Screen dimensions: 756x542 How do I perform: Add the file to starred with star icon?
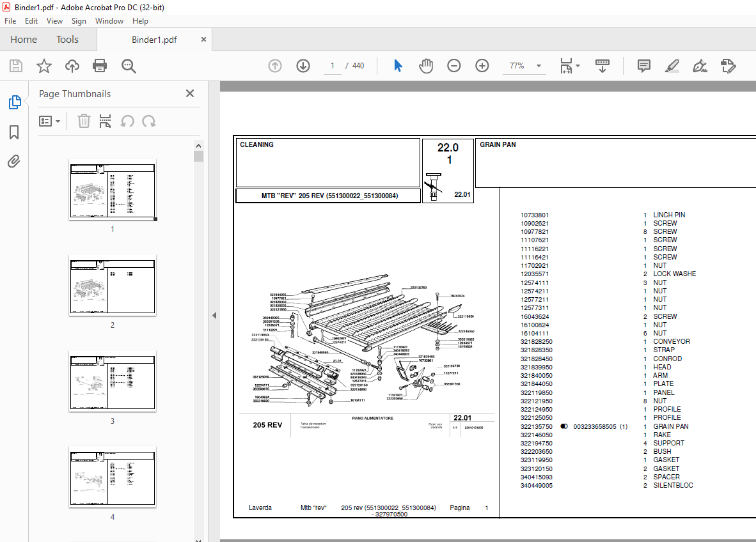coord(44,66)
